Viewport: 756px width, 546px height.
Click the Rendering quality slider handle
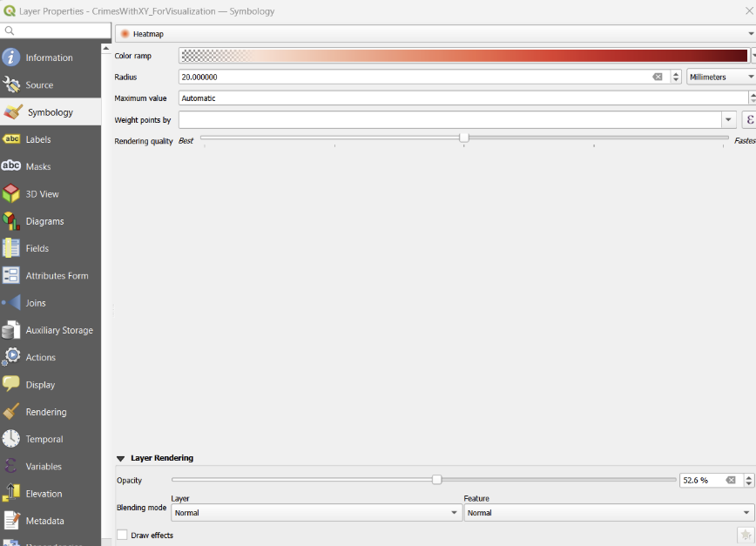coord(463,138)
